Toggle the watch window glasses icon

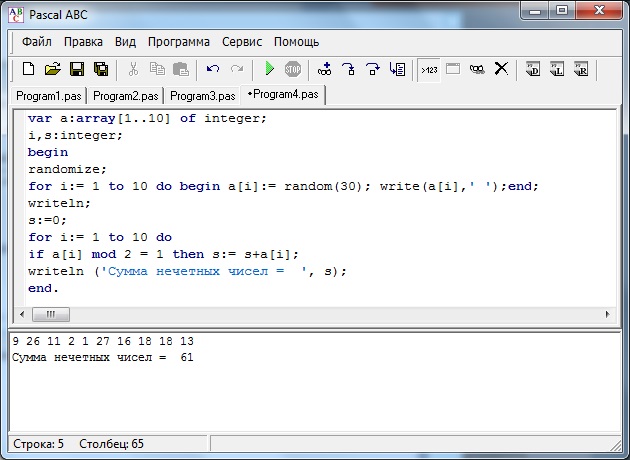pos(477,70)
